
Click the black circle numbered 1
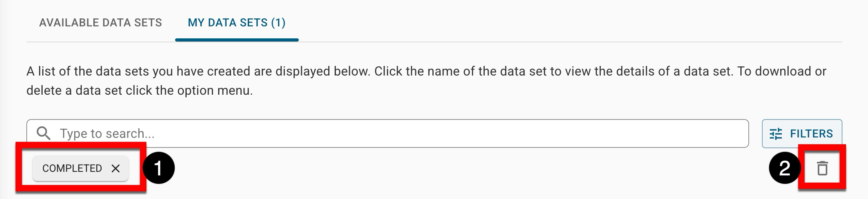tap(159, 168)
